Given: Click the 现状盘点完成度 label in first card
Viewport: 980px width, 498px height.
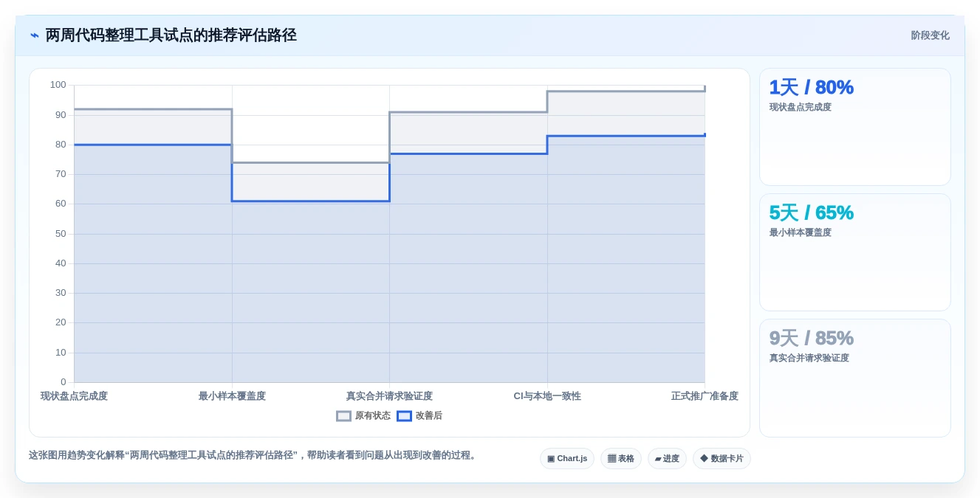Looking at the screenshot, I should click(x=800, y=107).
